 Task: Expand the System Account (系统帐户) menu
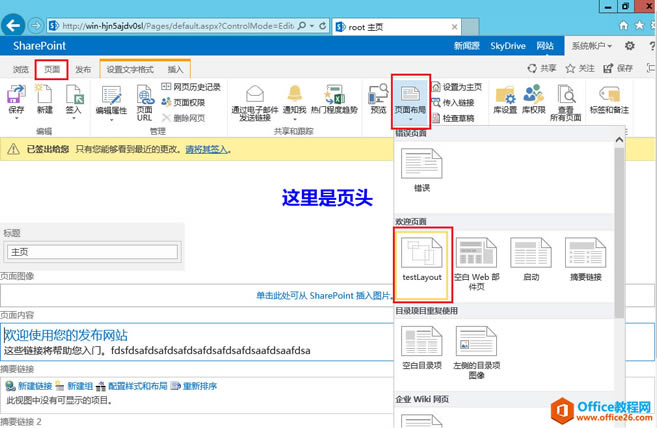pyautogui.click(x=592, y=46)
